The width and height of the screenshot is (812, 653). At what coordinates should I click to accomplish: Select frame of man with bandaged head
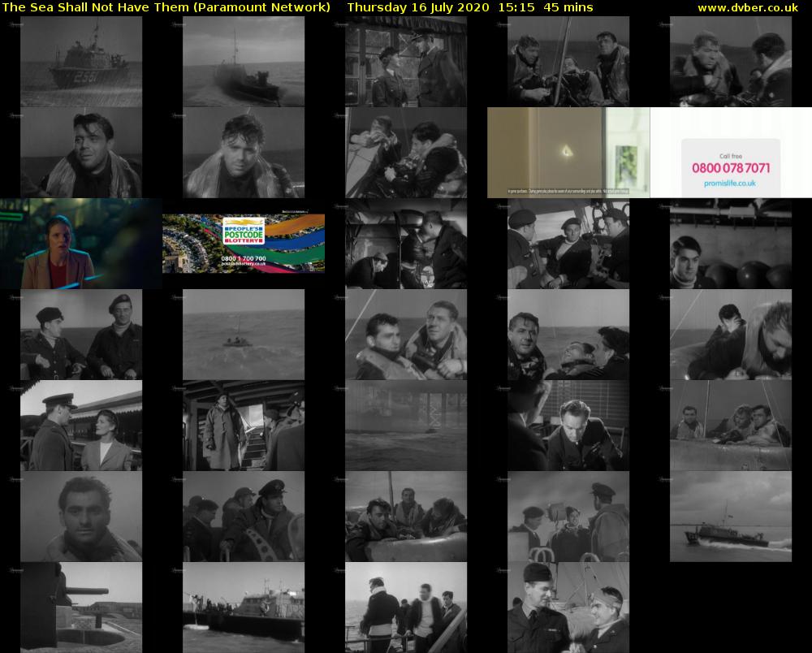[x=568, y=608]
